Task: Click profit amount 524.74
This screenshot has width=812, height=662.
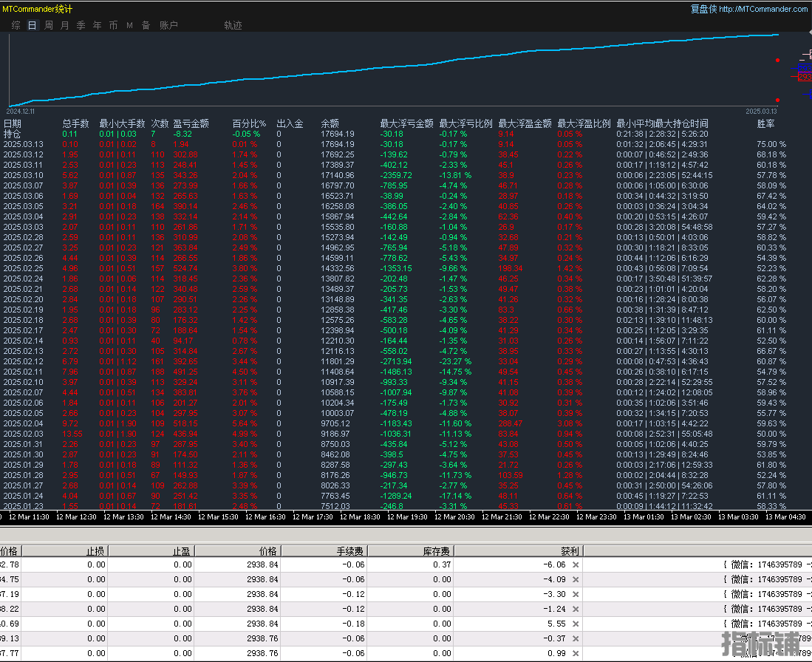Action: (x=185, y=268)
